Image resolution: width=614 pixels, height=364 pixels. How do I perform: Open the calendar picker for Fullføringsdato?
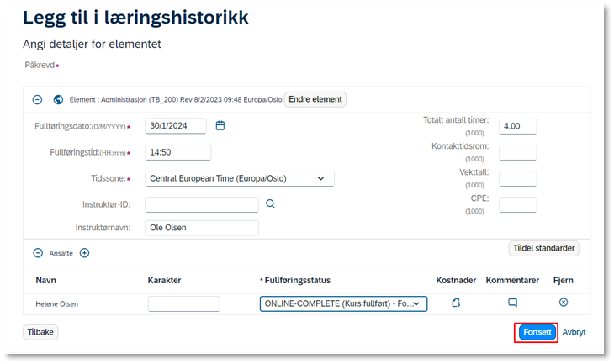(x=220, y=125)
